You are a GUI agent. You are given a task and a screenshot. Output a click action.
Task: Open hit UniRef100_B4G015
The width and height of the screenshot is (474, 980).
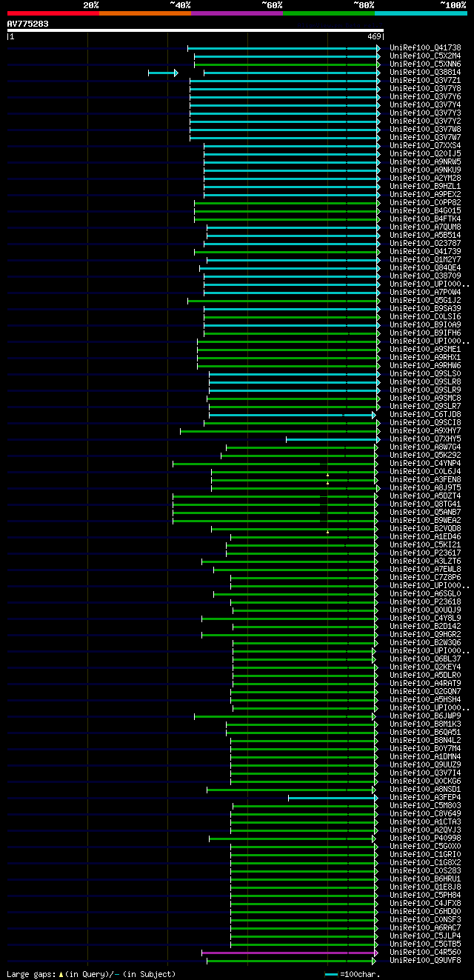(x=425, y=210)
